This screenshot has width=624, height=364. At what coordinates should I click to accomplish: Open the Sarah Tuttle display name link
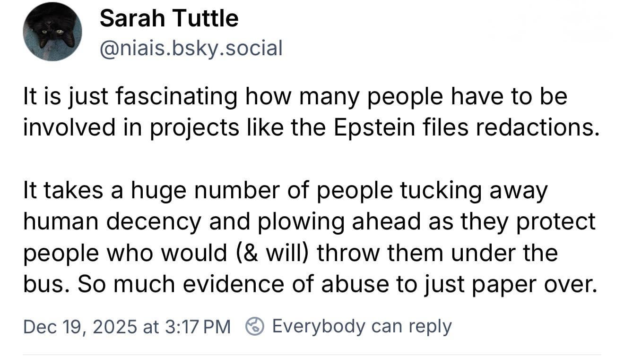169,19
